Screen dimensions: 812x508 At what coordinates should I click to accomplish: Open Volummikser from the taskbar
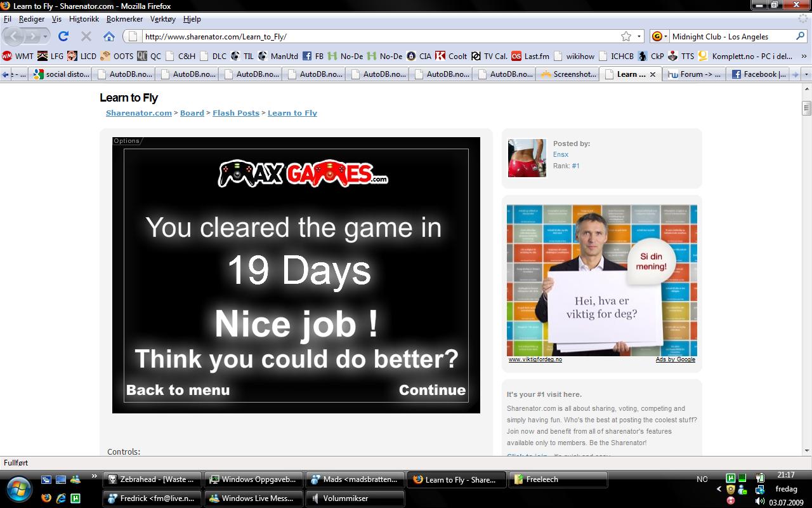355,498
